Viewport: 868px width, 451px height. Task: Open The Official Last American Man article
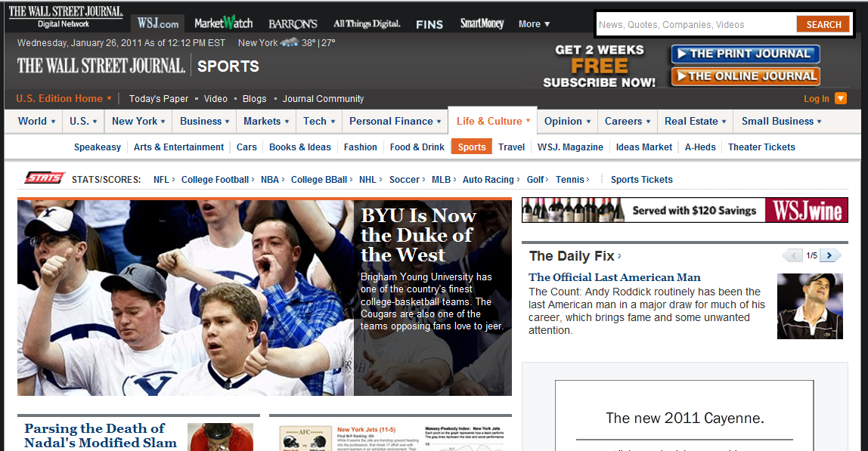click(x=615, y=277)
